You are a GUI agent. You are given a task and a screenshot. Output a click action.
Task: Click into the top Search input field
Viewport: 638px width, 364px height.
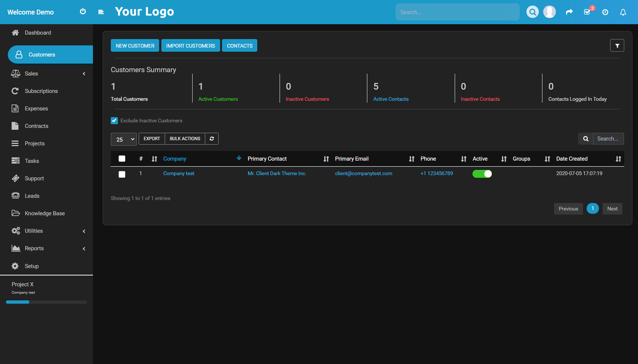(x=457, y=12)
